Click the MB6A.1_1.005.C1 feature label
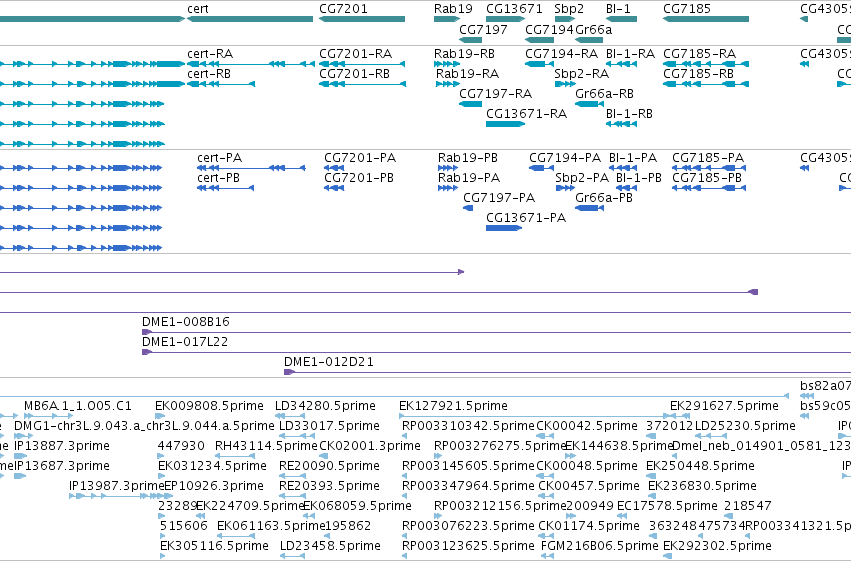 pos(78,406)
